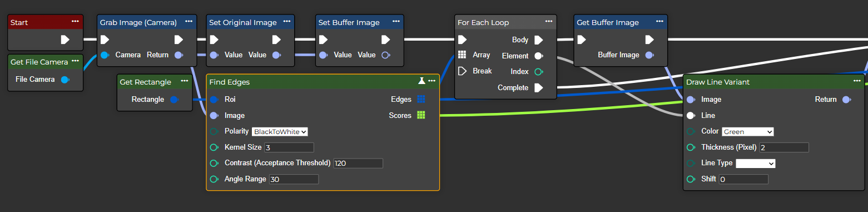The image size is (868, 212).
Task: Click the green Scores array output pin
Action: click(x=421, y=115)
